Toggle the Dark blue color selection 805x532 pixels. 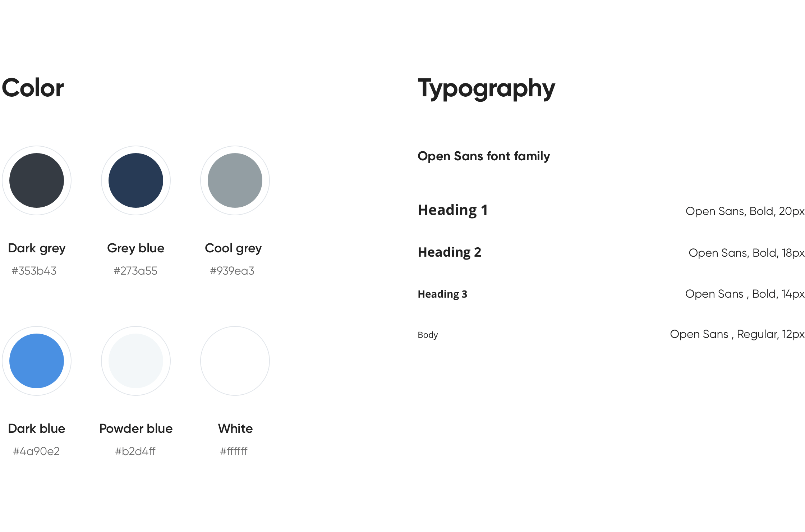[x=36, y=361]
